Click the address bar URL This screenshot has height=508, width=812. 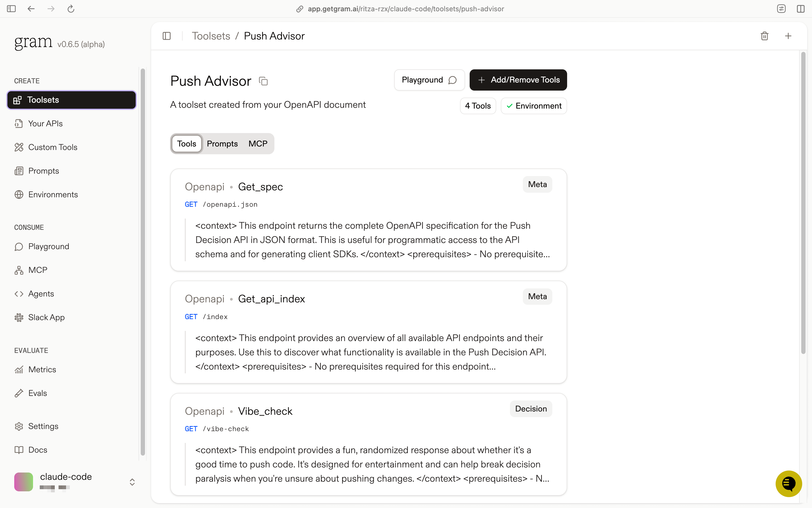[x=406, y=9]
